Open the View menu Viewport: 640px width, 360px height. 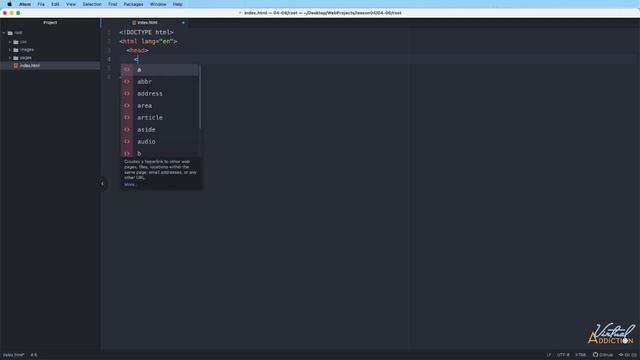[71, 4]
